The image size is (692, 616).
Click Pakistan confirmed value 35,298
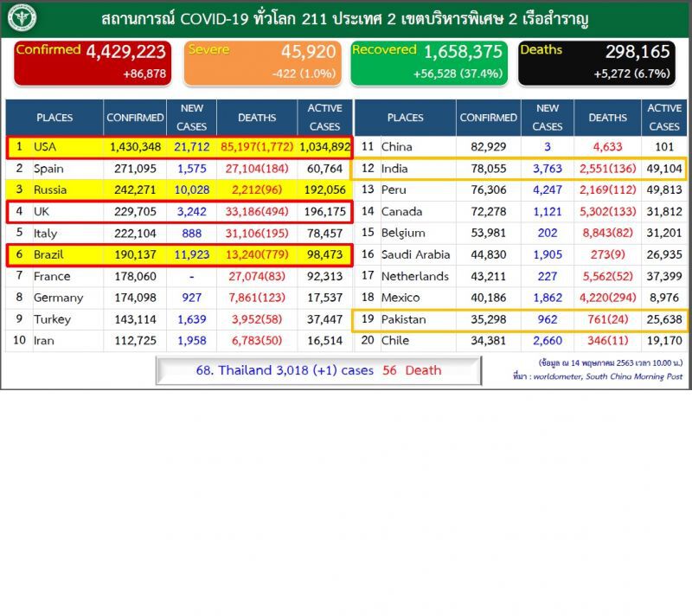tap(488, 319)
